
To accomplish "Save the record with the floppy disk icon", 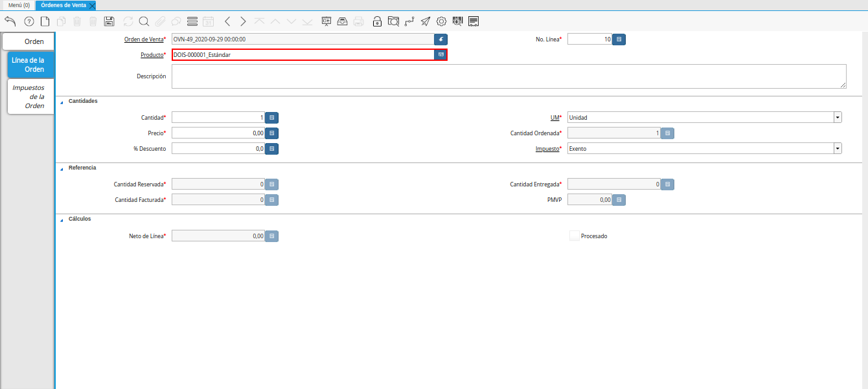I will click(x=109, y=21).
